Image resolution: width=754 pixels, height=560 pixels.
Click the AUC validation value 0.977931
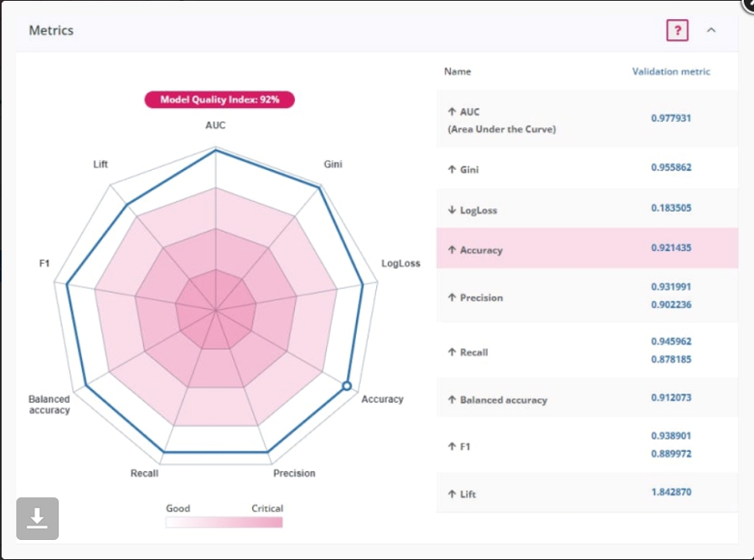click(670, 118)
